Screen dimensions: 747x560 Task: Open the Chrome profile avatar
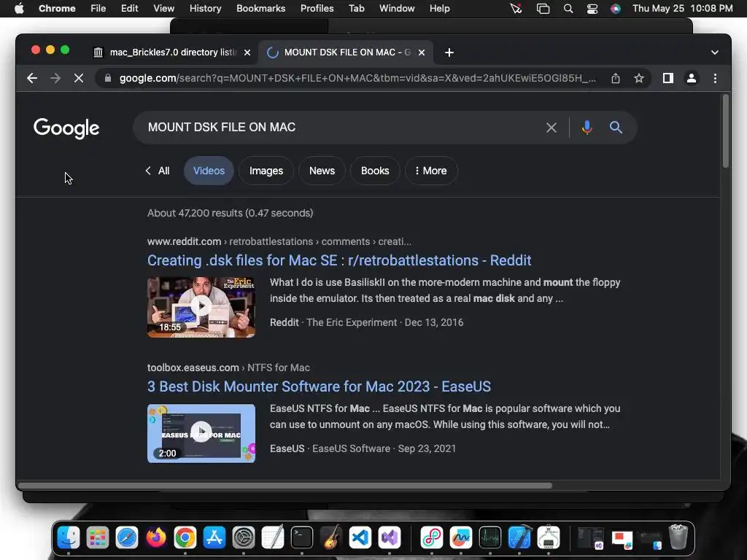point(692,78)
